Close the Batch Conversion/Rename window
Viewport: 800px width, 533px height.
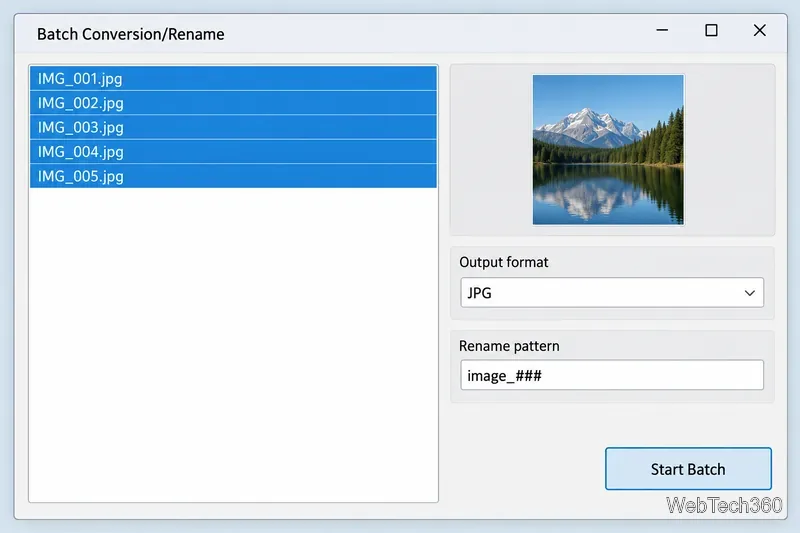pos(760,31)
